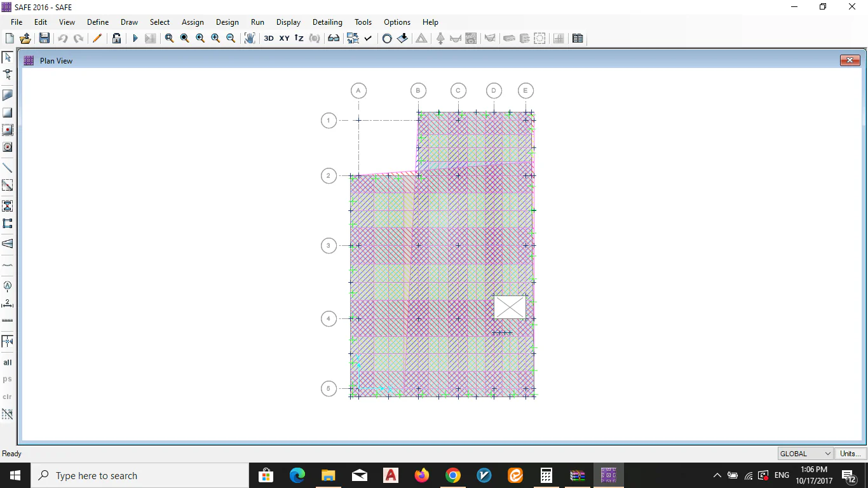
Task: Run the analysis with the play icon
Action: (x=135, y=38)
